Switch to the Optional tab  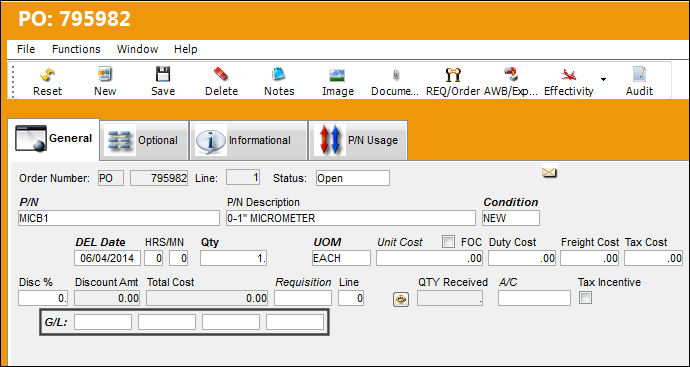coord(144,140)
